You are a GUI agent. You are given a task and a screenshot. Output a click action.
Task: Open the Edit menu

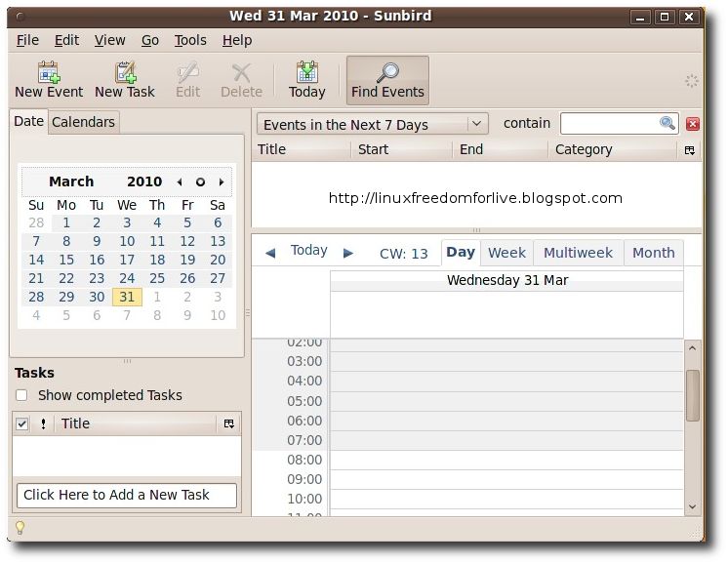[x=67, y=40]
